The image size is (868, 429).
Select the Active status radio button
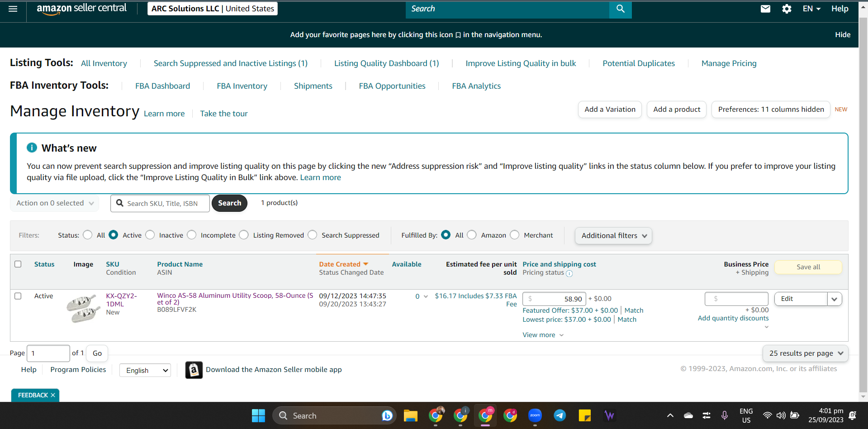[114, 235]
